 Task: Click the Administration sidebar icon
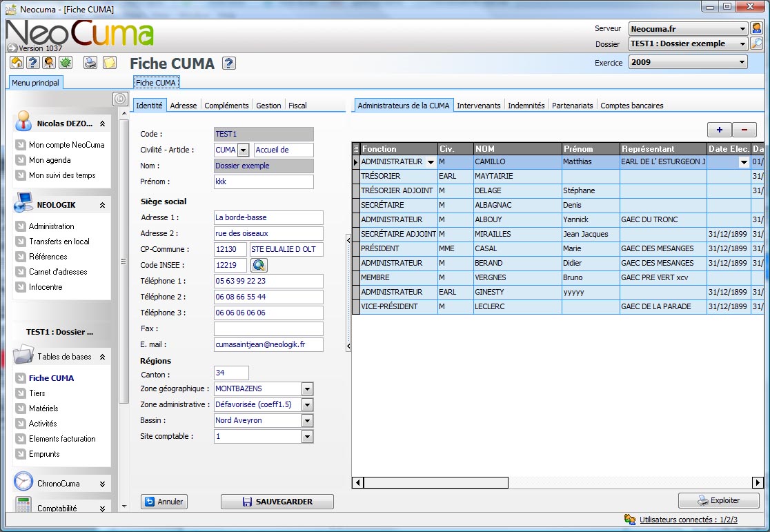(21, 226)
